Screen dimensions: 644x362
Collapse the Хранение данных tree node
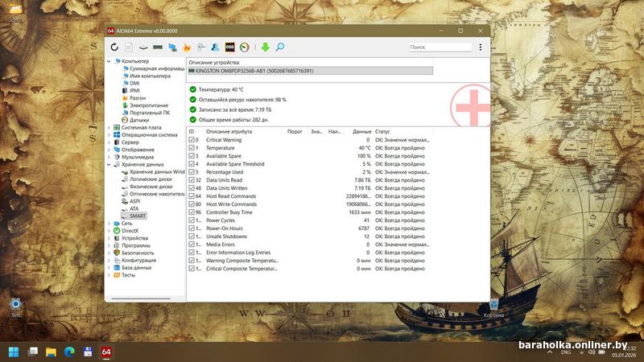(x=109, y=164)
